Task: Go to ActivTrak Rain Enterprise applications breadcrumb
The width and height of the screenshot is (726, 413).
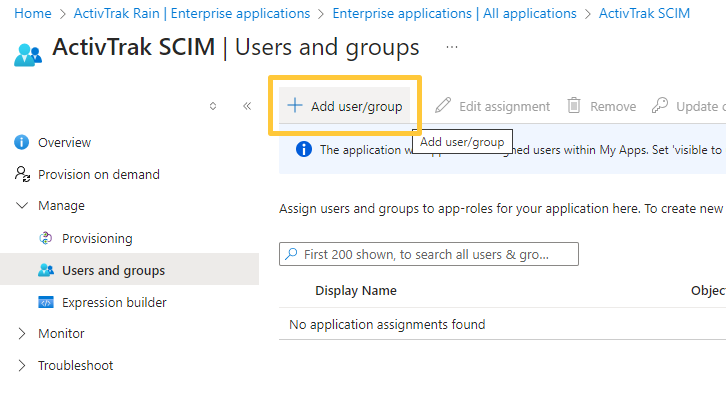Action: tap(192, 13)
